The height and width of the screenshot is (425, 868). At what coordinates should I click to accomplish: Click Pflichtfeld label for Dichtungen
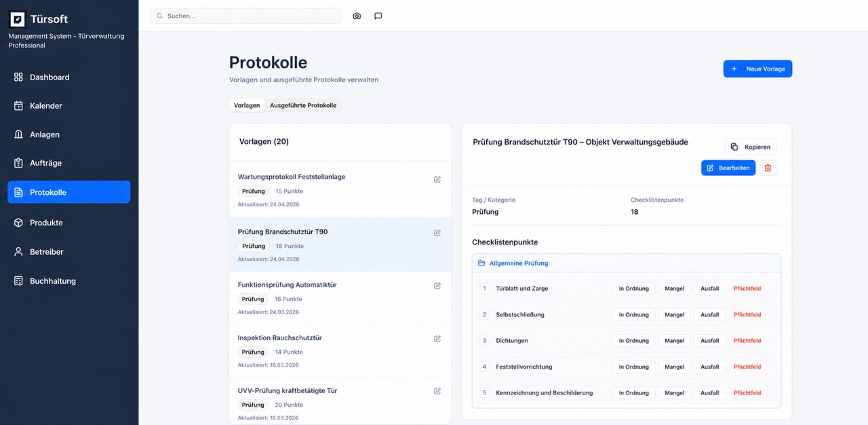tap(747, 341)
